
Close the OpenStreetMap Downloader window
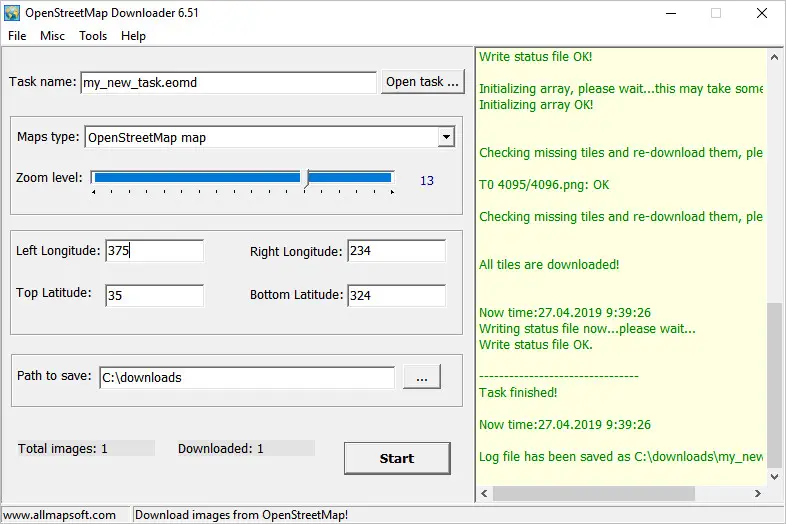pyautogui.click(x=761, y=13)
